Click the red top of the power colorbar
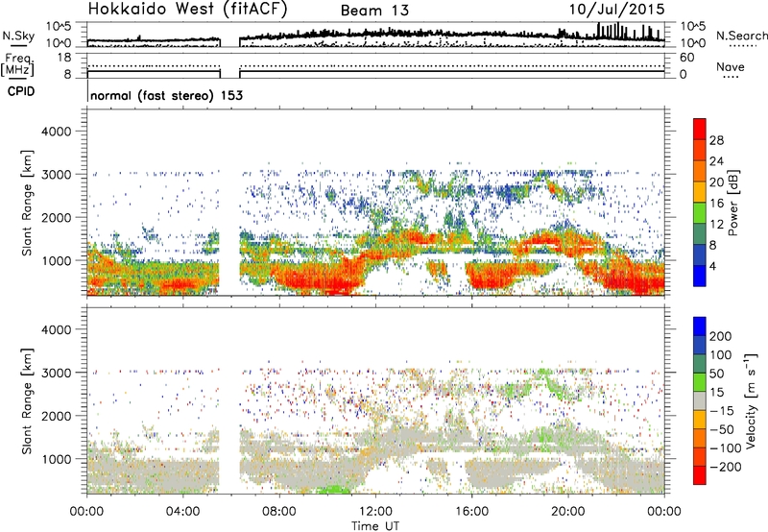The image size is (768, 532). coord(700,129)
